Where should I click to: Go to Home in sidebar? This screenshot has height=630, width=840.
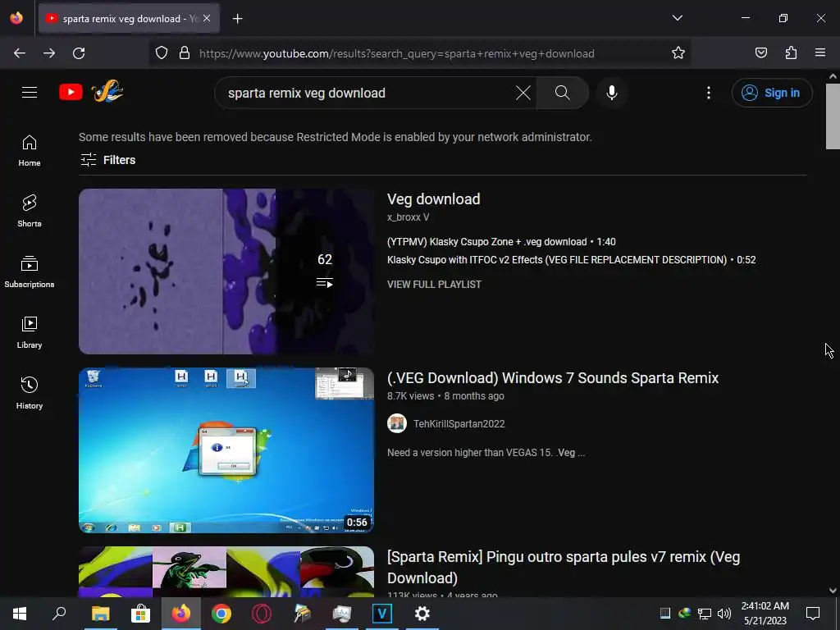30,151
